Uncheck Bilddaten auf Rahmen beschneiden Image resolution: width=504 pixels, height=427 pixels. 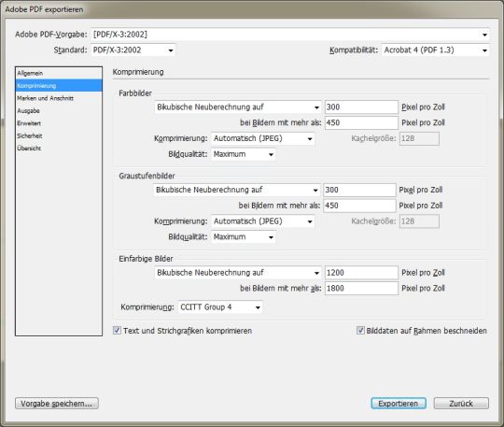pyautogui.click(x=360, y=331)
